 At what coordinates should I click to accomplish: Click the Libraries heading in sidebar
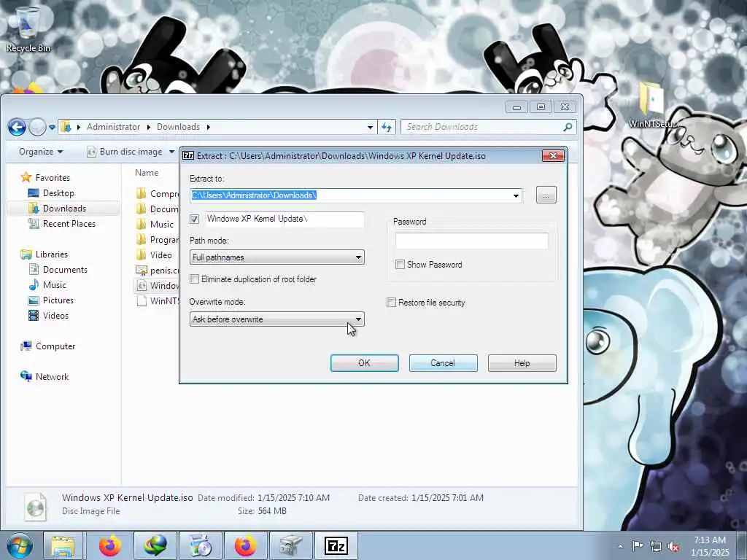(52, 254)
